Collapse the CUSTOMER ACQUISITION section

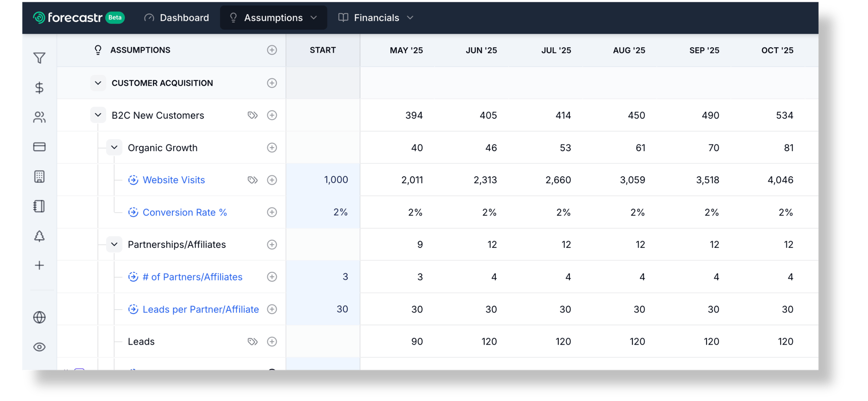click(98, 83)
